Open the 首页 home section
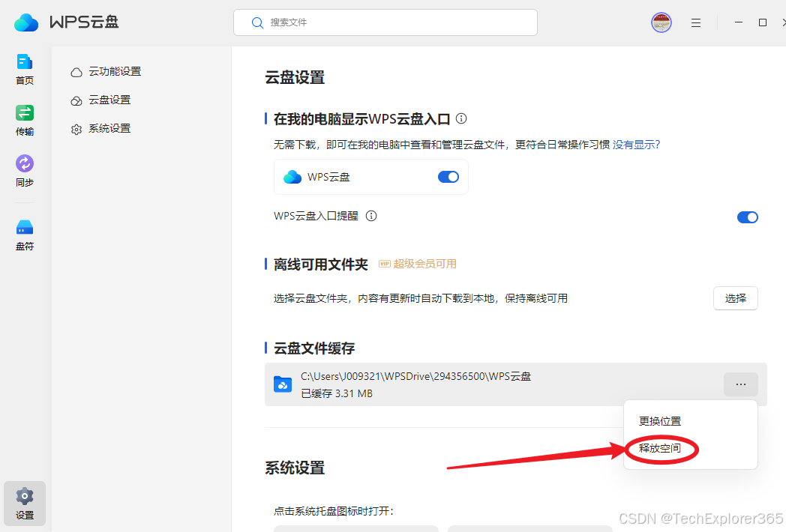The image size is (786, 532). tap(24, 69)
